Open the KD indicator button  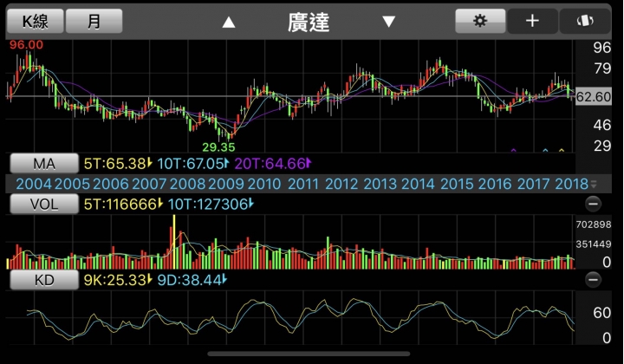[44, 280]
